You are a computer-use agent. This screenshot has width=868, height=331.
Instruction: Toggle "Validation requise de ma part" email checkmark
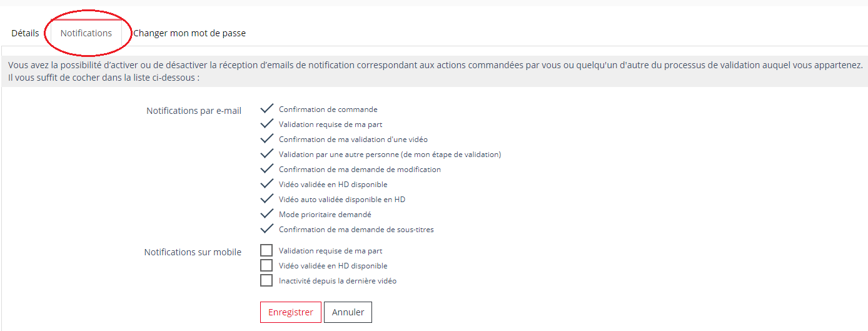click(267, 124)
